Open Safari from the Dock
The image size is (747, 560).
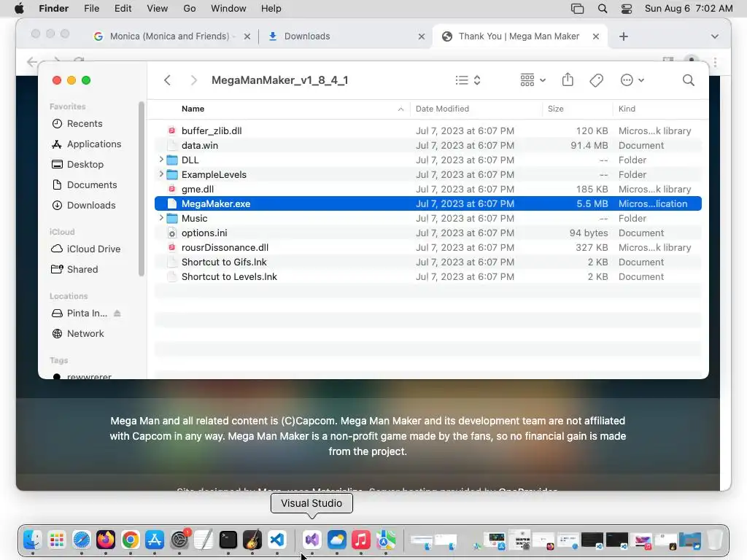[82, 540]
